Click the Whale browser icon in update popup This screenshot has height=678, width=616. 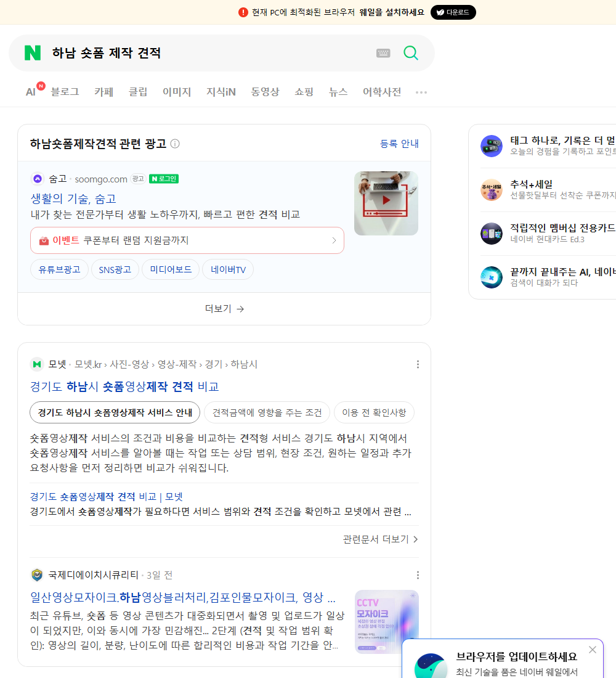point(431,666)
